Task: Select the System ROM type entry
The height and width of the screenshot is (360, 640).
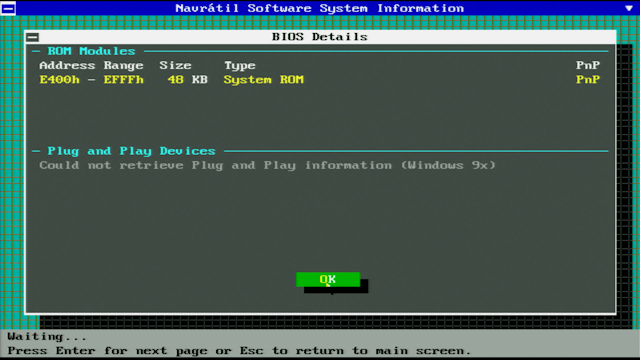Action: pyautogui.click(x=264, y=80)
